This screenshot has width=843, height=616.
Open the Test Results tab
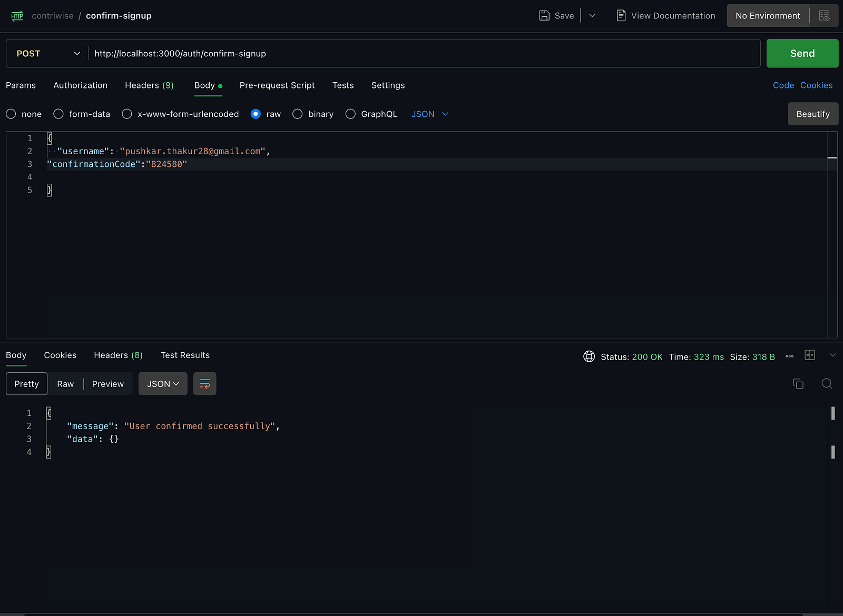[185, 355]
